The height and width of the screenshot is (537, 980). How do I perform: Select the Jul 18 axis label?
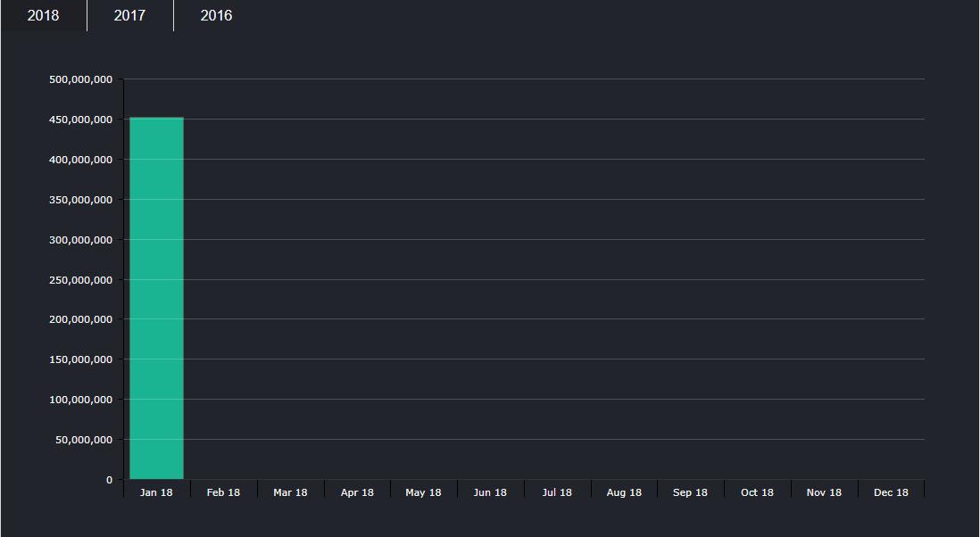(x=557, y=492)
